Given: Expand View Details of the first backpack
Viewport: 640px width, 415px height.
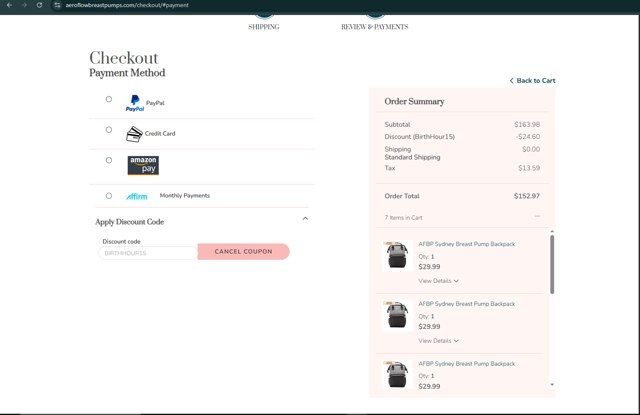Looking at the screenshot, I should (438, 281).
